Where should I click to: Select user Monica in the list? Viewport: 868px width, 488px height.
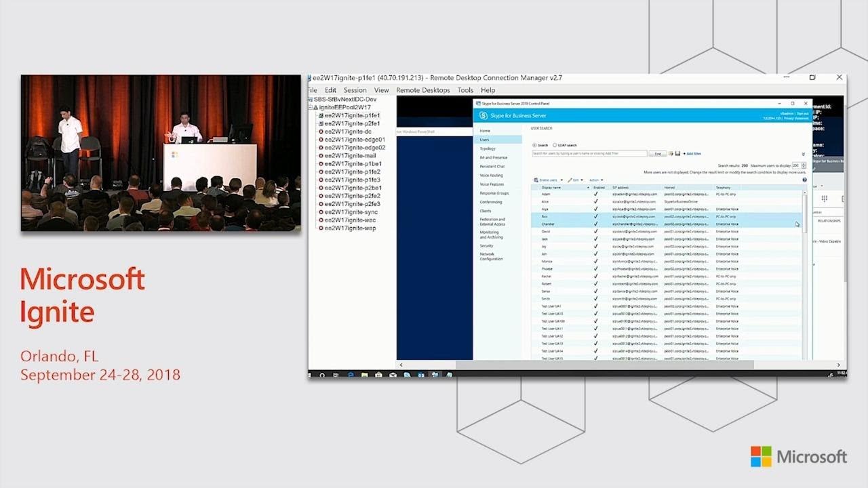(667, 262)
